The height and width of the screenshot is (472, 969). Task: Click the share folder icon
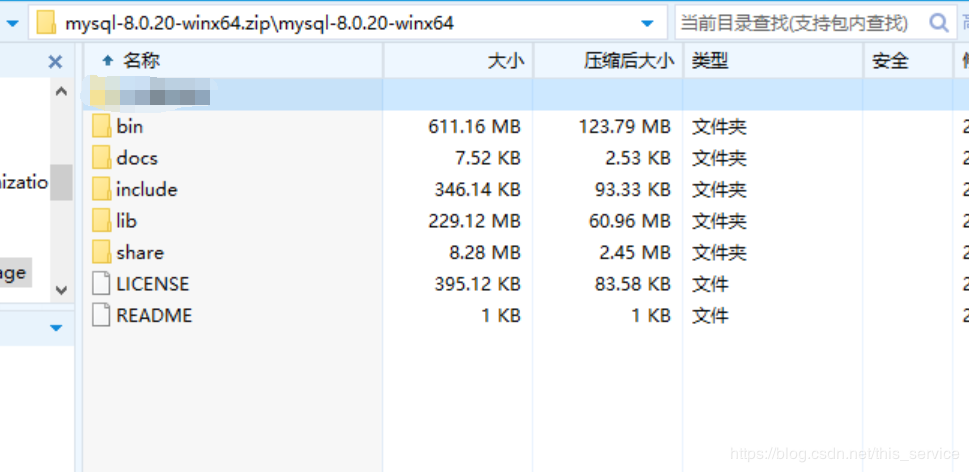click(x=101, y=252)
